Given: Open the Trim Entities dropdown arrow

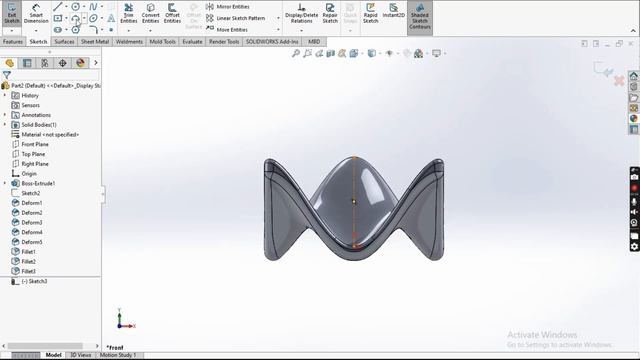Looking at the screenshot, I should 129,31.
